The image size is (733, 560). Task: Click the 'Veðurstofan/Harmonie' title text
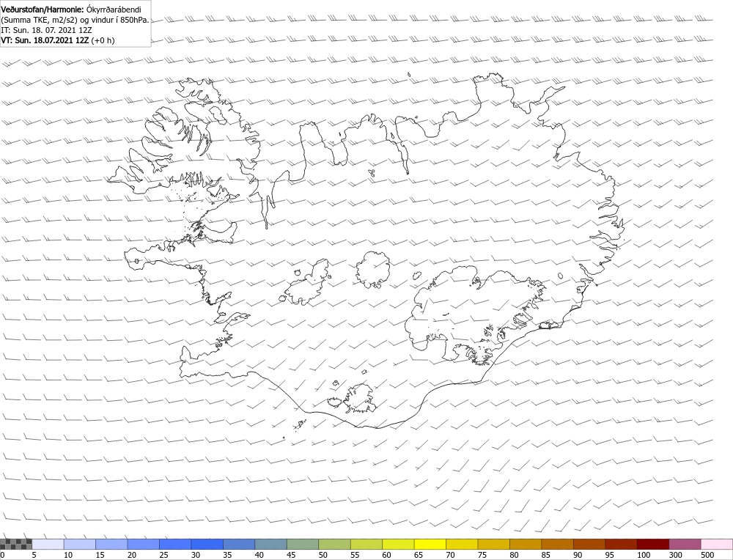[43, 10]
